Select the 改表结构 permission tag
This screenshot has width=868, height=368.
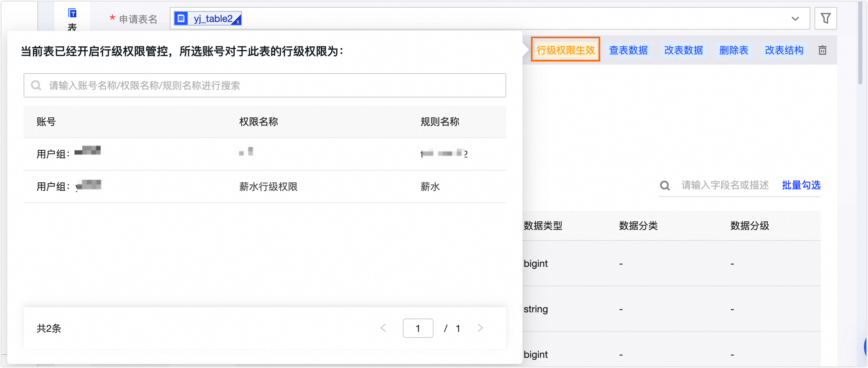[x=784, y=50]
